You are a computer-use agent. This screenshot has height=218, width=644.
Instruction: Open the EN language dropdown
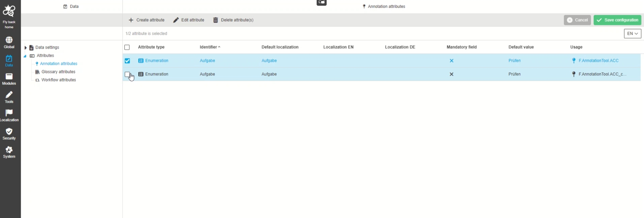coord(633,34)
